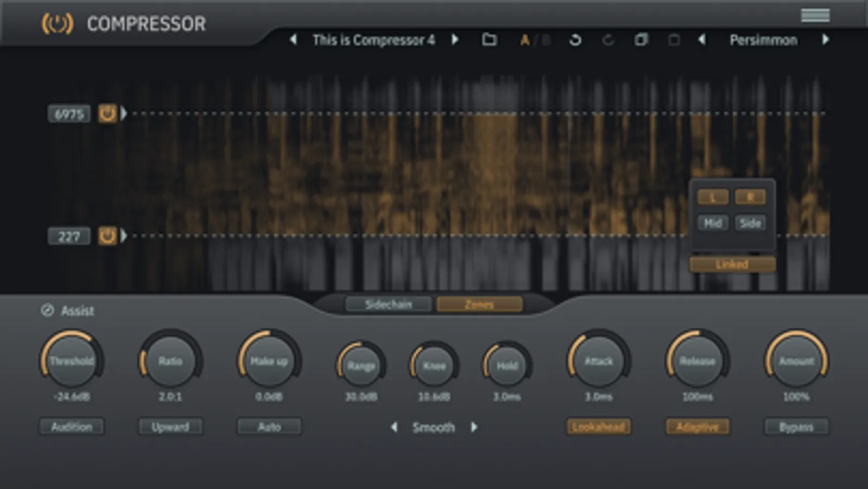Click the 100% amount value

coord(796,397)
